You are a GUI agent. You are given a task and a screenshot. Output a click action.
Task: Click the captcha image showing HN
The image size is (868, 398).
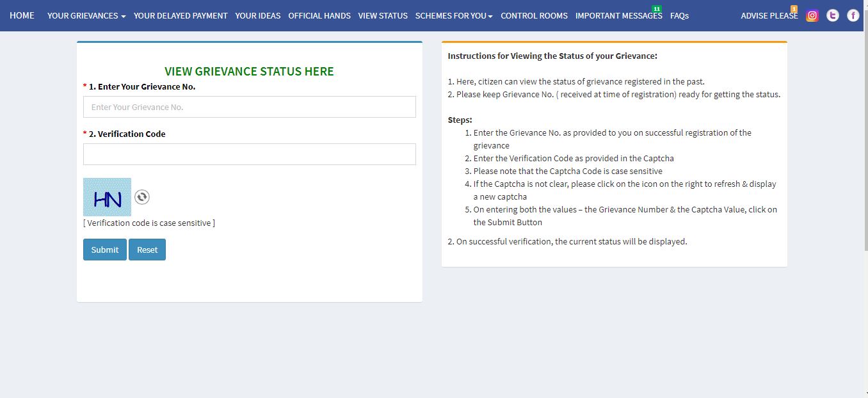107,197
